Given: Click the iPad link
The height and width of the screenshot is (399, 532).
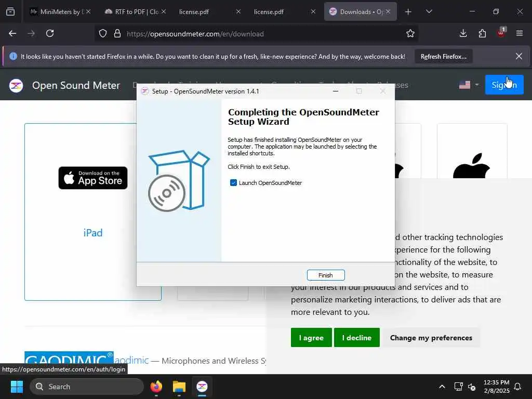Looking at the screenshot, I should (93, 233).
